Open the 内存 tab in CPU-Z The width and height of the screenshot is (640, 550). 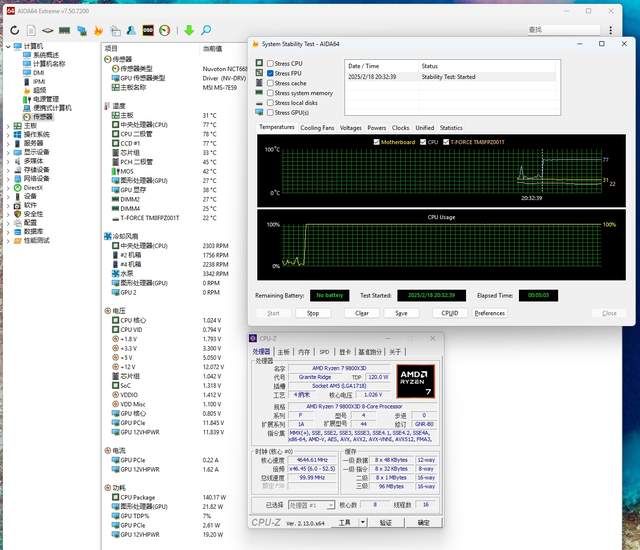tap(304, 352)
